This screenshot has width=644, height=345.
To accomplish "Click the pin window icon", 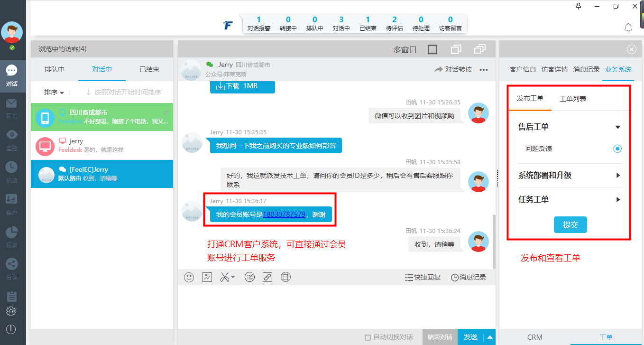I will coord(578,6).
